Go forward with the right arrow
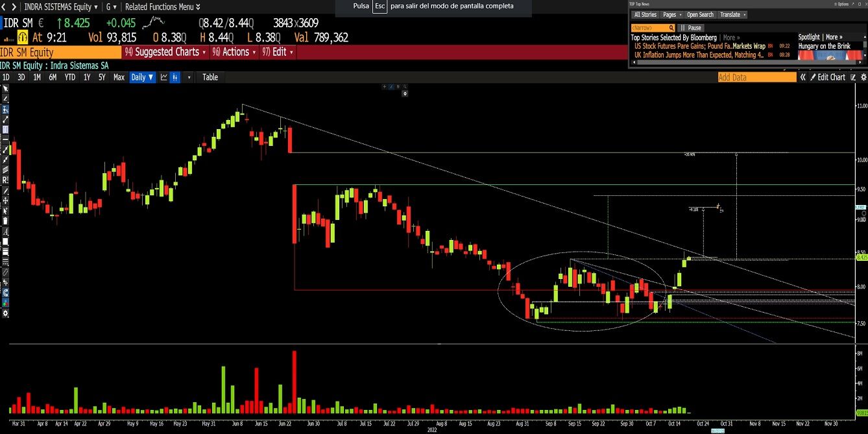This screenshot has height=434, width=868. click(x=13, y=6)
